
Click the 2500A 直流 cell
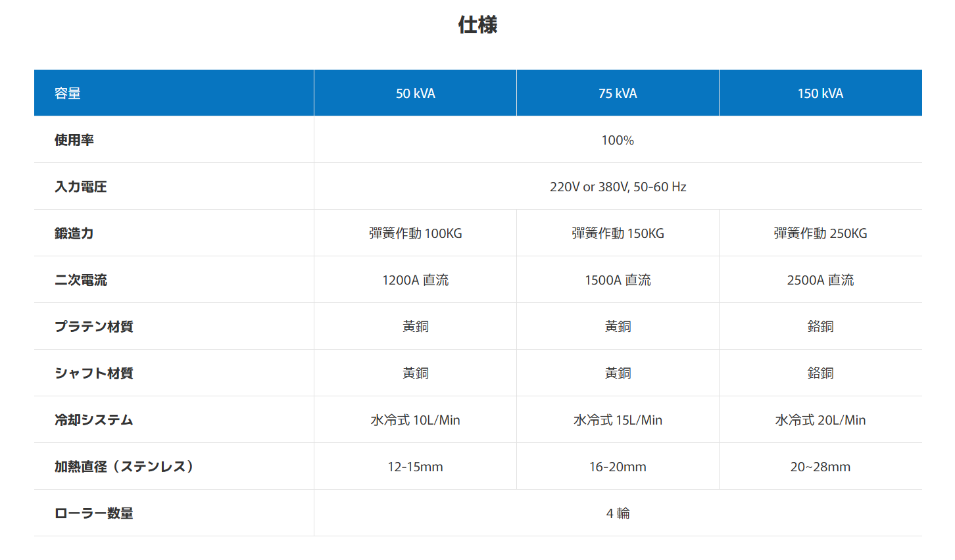pyautogui.click(x=820, y=280)
